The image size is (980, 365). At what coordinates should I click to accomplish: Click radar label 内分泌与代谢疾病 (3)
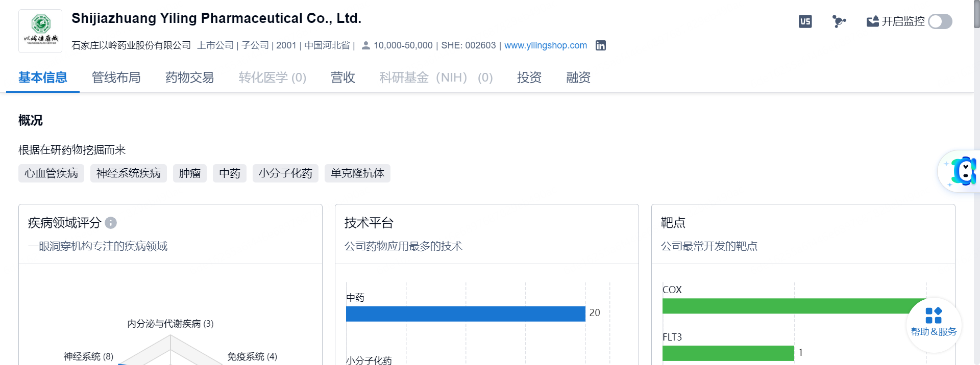click(x=170, y=324)
